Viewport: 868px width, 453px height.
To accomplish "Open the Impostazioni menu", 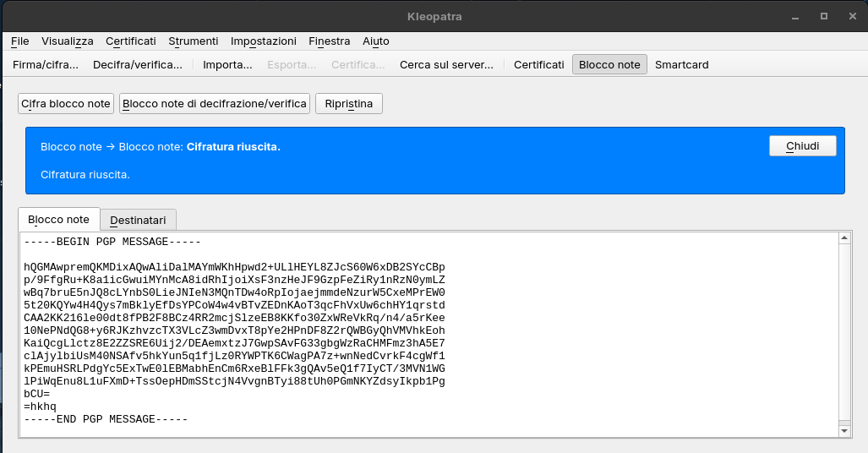I will tap(264, 41).
